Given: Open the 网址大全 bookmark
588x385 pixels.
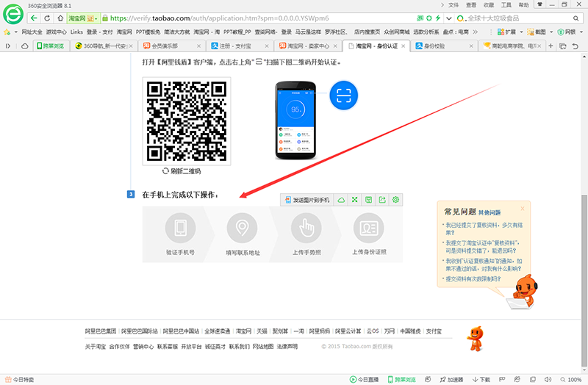Looking at the screenshot, I should pyautogui.click(x=32, y=32).
